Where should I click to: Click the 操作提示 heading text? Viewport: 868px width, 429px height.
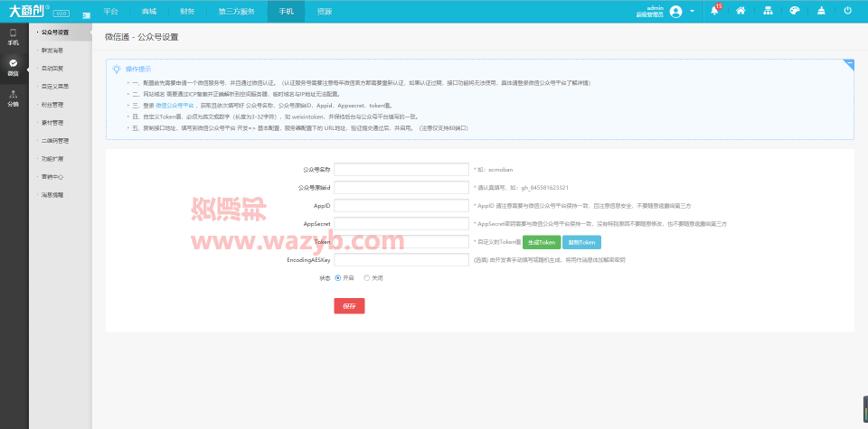(x=138, y=70)
